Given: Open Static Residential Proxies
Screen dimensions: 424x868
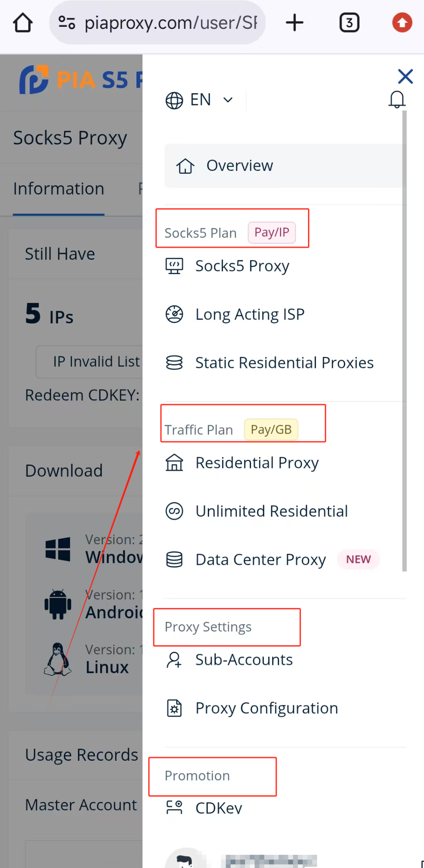Looking at the screenshot, I should pyautogui.click(x=284, y=363).
